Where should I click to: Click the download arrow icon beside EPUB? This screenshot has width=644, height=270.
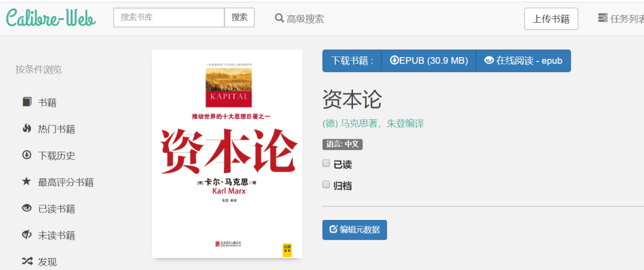394,60
